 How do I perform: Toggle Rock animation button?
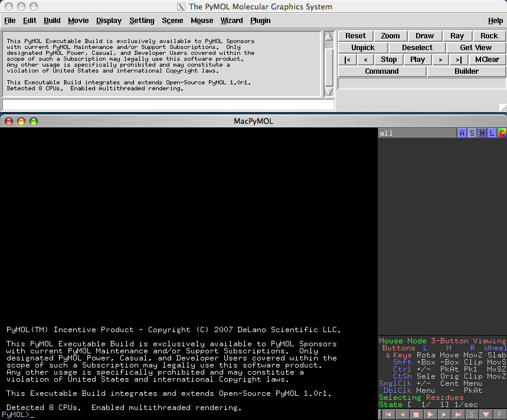(x=489, y=36)
